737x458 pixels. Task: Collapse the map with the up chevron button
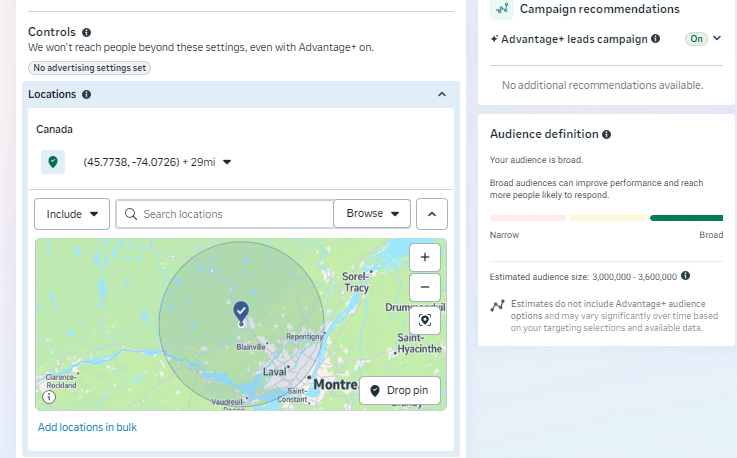click(x=432, y=214)
